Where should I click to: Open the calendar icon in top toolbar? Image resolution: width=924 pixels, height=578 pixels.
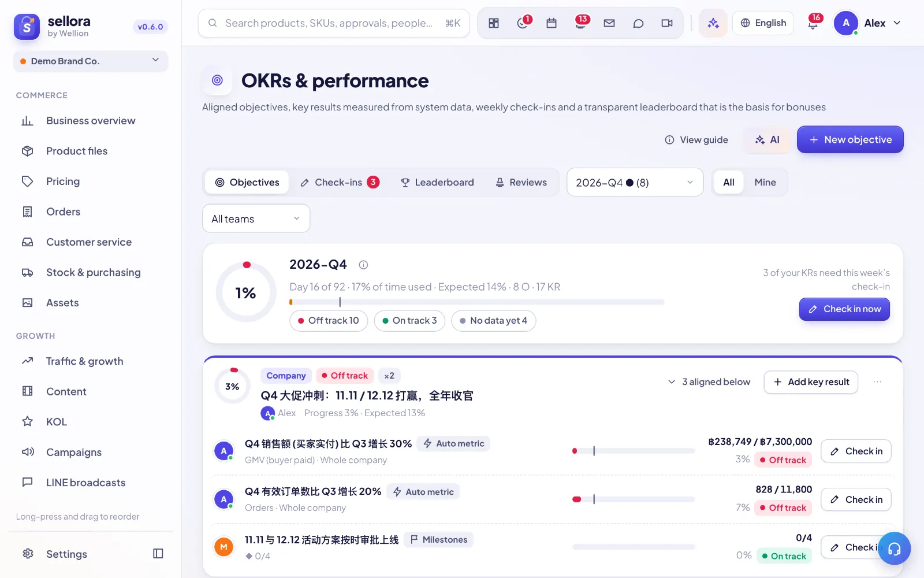pos(552,23)
